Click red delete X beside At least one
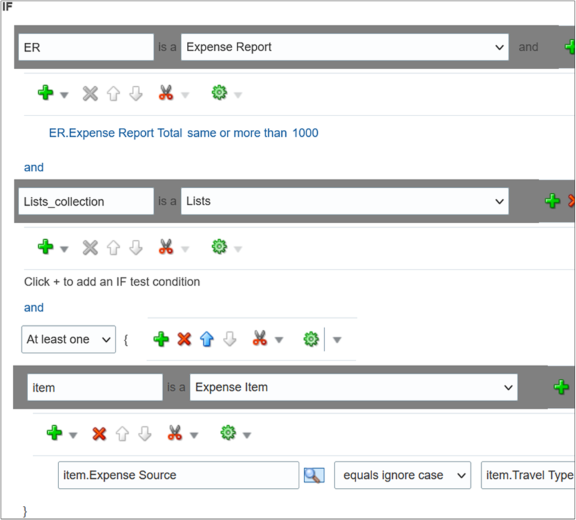The width and height of the screenshot is (576, 520). [x=184, y=339]
